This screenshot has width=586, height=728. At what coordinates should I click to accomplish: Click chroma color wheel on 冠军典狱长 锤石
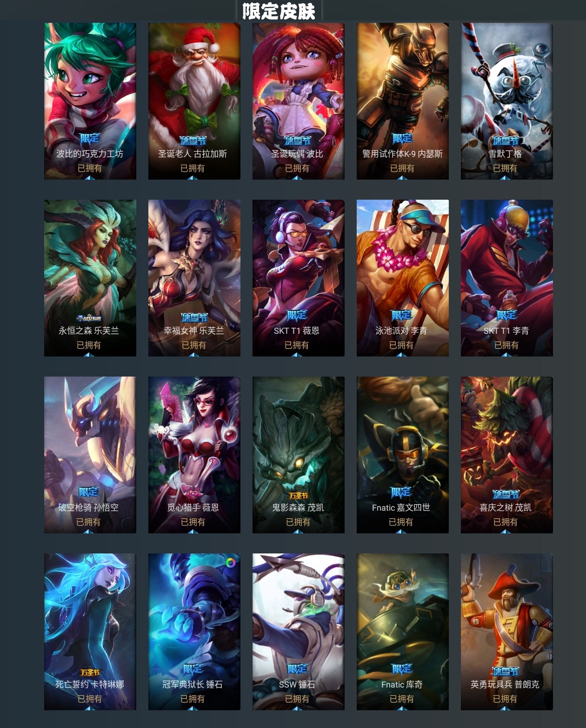tap(231, 563)
